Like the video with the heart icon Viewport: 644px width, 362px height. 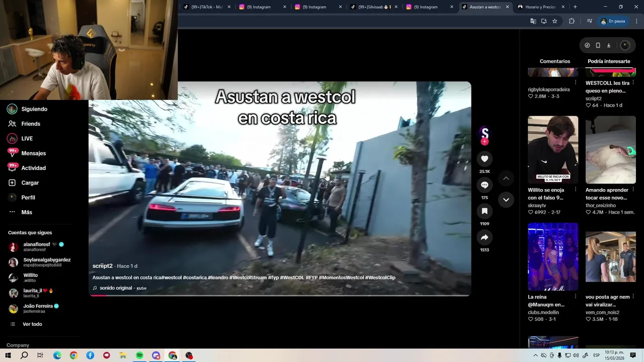[x=485, y=159]
